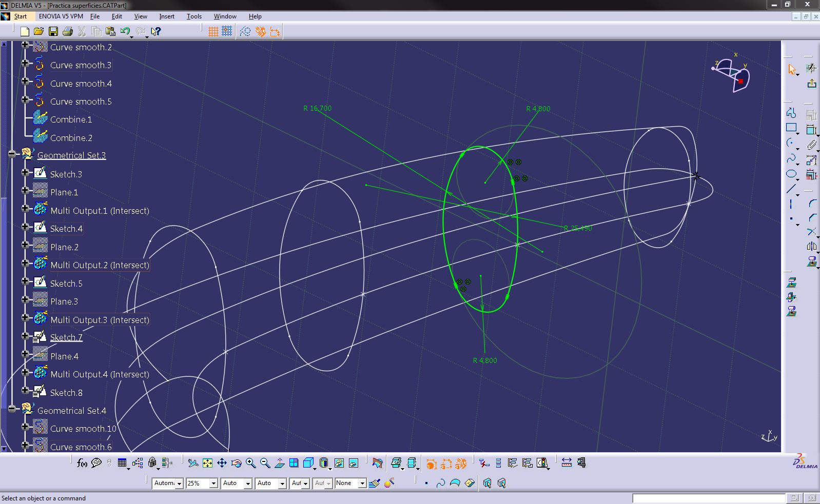Click the tree scrollbar down arrow

[4, 449]
